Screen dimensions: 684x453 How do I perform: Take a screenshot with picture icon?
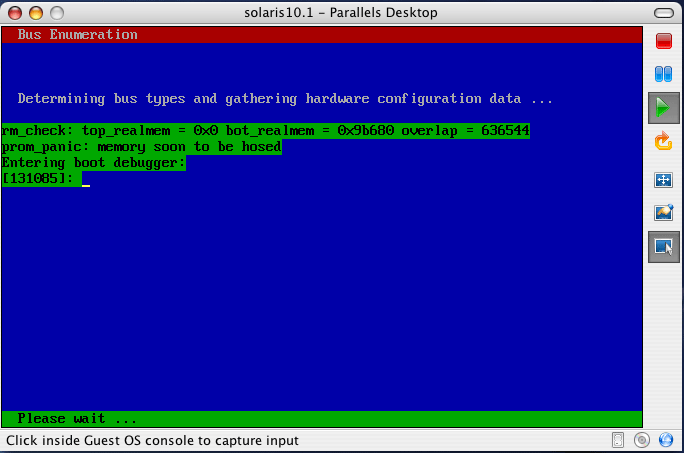click(663, 212)
